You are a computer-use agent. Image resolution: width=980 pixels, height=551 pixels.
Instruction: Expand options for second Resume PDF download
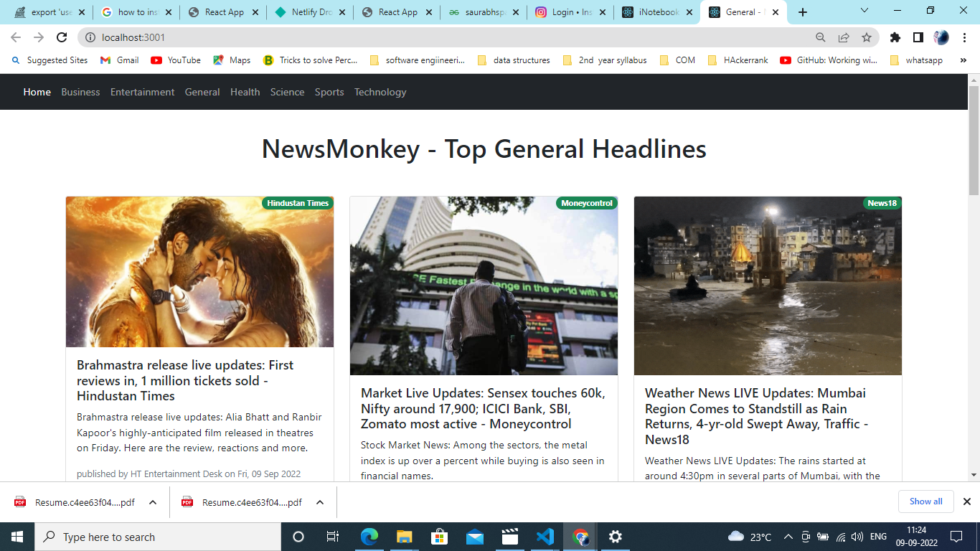point(320,502)
